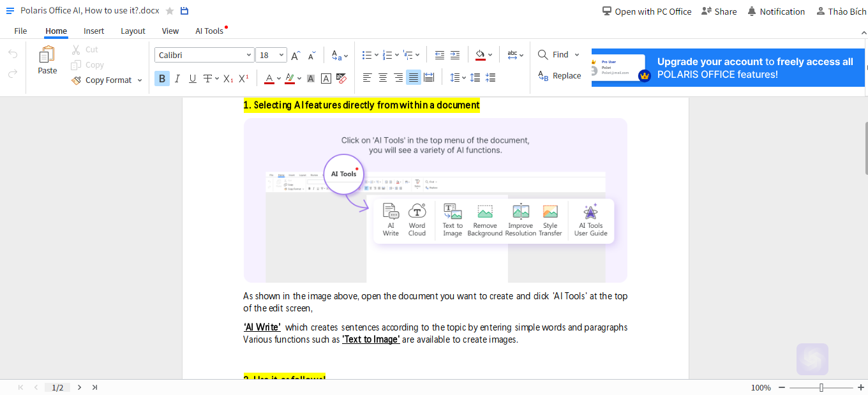Viewport: 868px width, 395px height.
Task: Increase paragraph spacing icon
Action: click(475, 77)
